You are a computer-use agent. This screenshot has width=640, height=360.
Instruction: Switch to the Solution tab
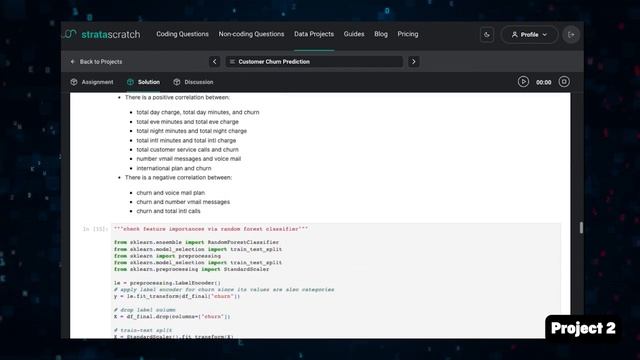(143, 82)
